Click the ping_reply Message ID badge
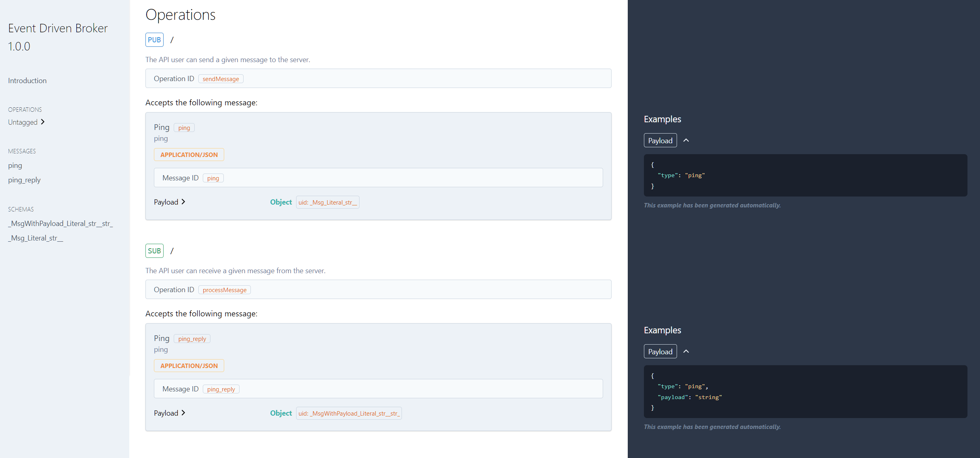The width and height of the screenshot is (980, 458). click(221, 389)
